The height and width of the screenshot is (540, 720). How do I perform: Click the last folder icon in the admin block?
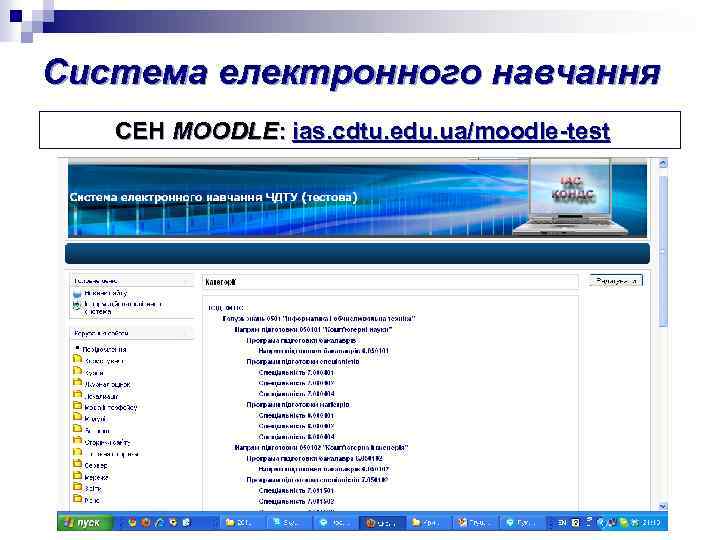coord(78,499)
